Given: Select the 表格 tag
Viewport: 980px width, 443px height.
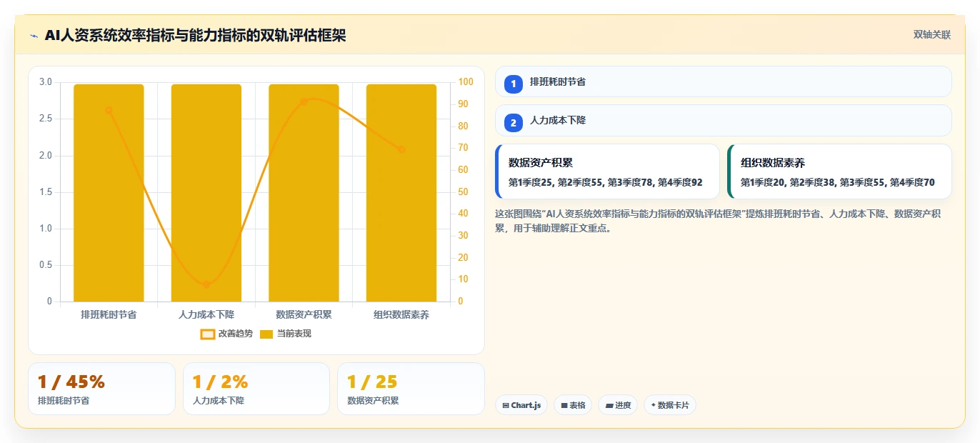Looking at the screenshot, I should [573, 405].
